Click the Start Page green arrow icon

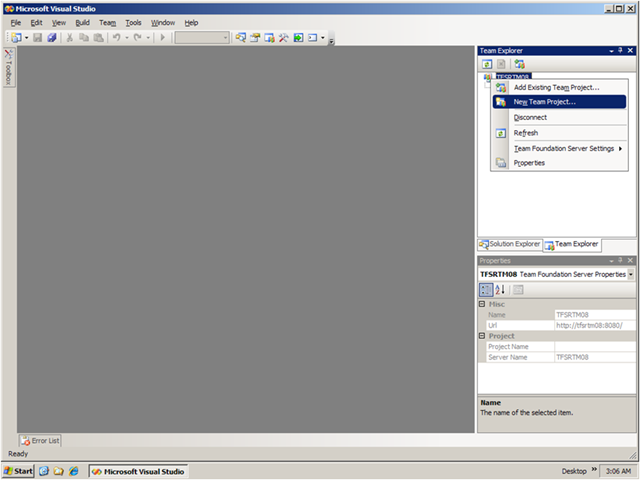coord(298,38)
